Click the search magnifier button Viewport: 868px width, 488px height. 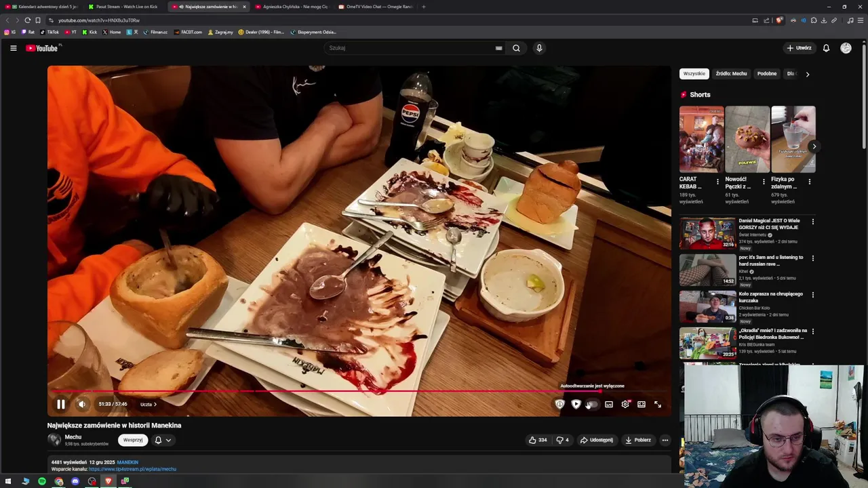click(516, 48)
